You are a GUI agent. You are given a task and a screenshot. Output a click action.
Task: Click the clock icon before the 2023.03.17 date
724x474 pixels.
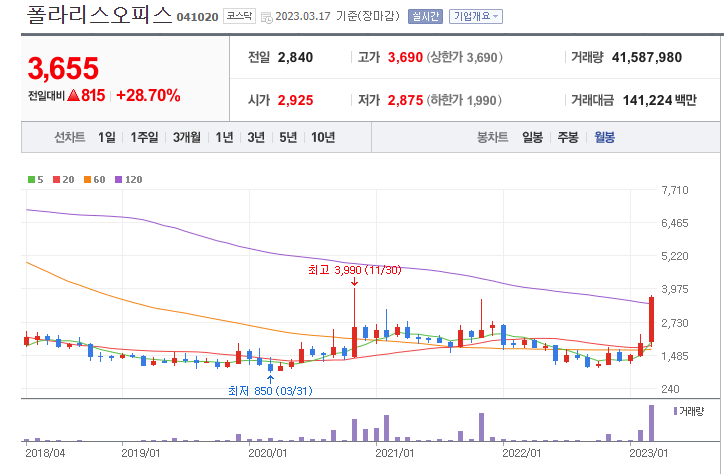266,18
